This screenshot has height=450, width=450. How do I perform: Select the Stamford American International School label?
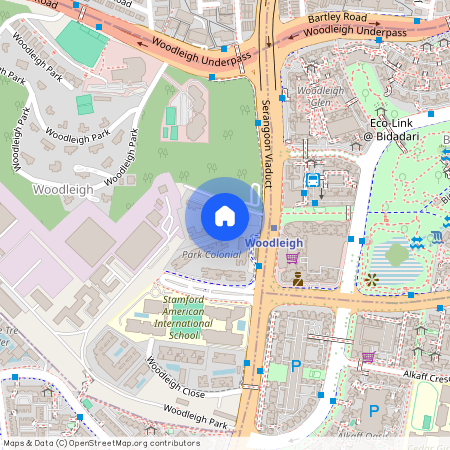tap(183, 317)
